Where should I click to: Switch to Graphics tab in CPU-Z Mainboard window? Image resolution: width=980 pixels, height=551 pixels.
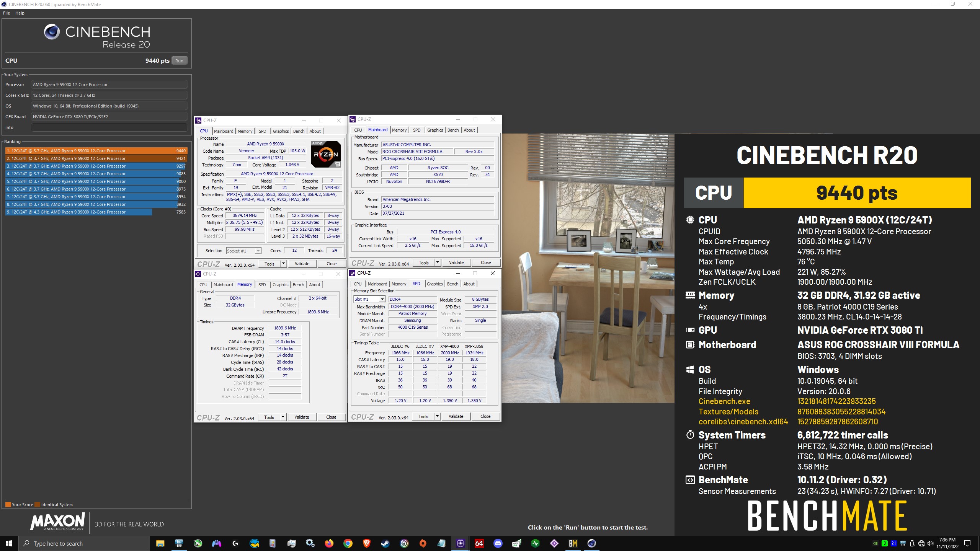click(435, 130)
